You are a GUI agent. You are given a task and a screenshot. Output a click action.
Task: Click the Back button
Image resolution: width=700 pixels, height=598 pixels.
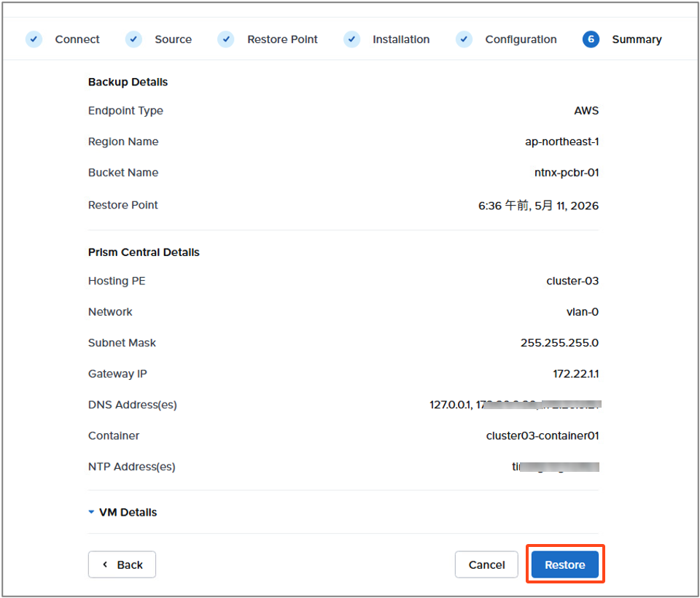coord(122,564)
